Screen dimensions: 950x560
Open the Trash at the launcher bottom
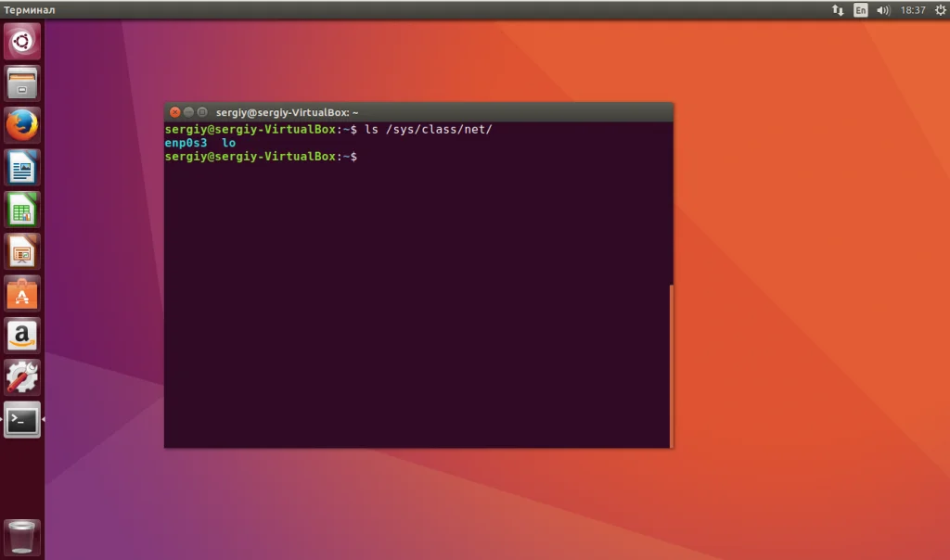tap(22, 537)
